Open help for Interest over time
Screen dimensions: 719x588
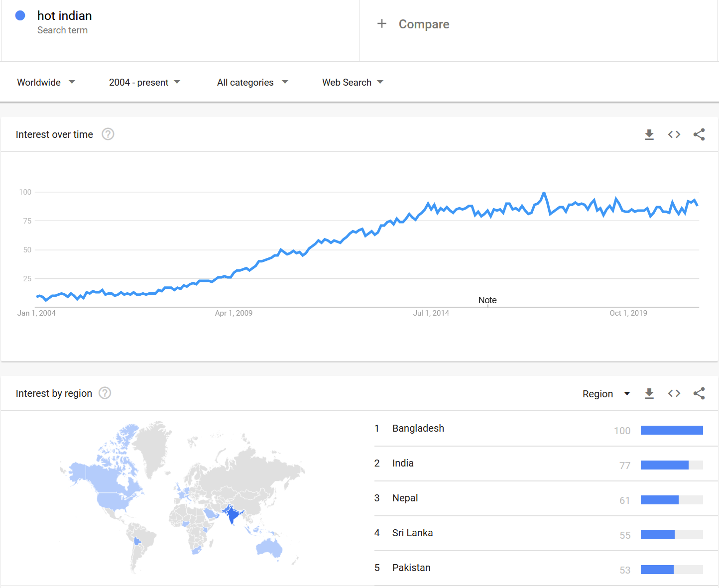tap(108, 134)
